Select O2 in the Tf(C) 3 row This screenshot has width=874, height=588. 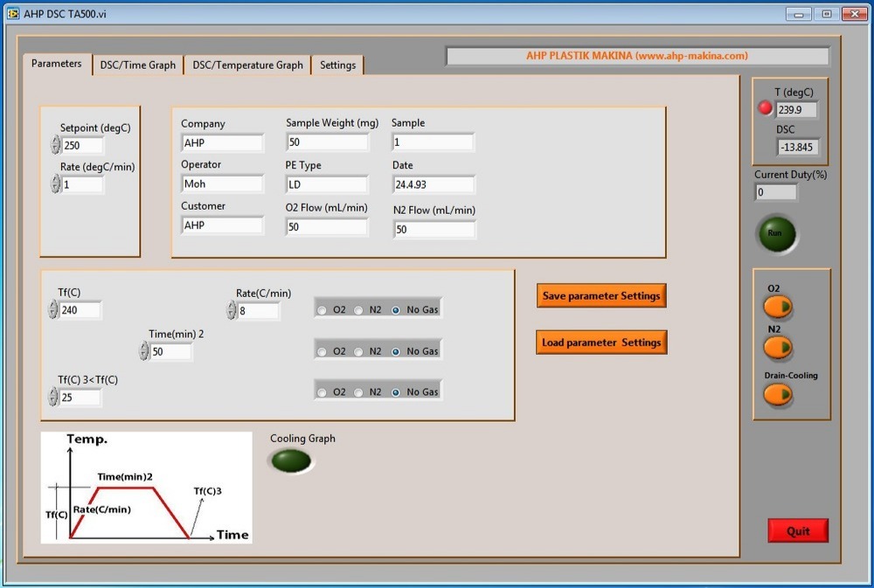click(322, 392)
